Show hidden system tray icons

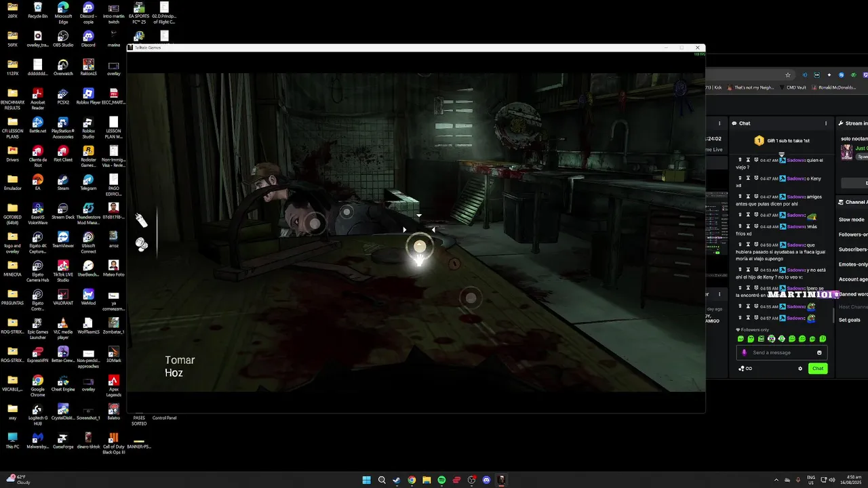pyautogui.click(x=776, y=480)
